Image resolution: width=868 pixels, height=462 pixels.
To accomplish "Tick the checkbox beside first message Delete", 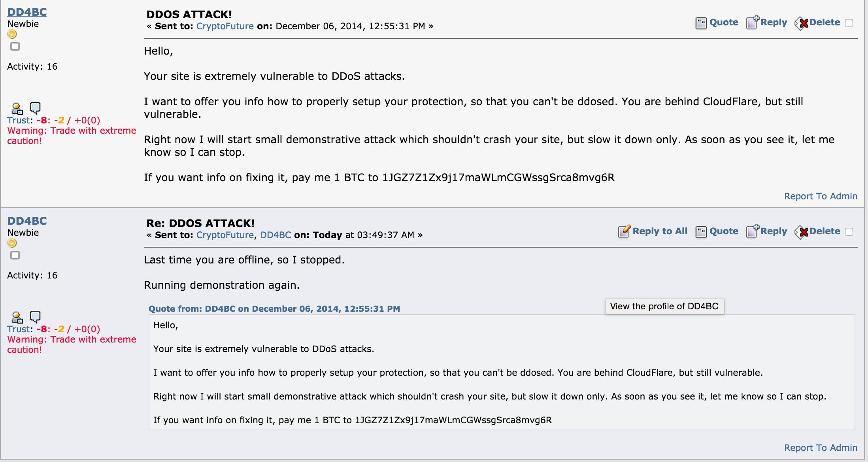I will coord(849,23).
